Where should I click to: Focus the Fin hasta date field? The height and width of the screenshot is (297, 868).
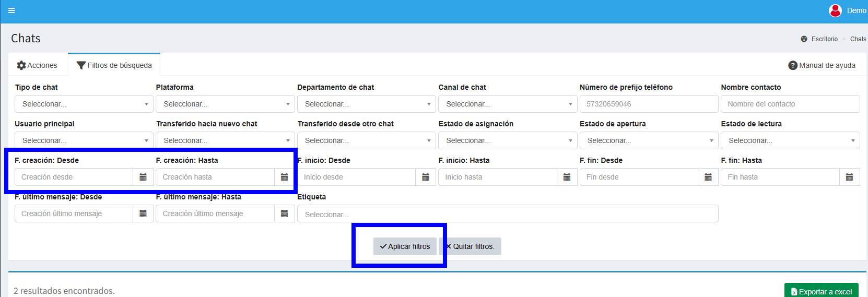[x=780, y=177]
